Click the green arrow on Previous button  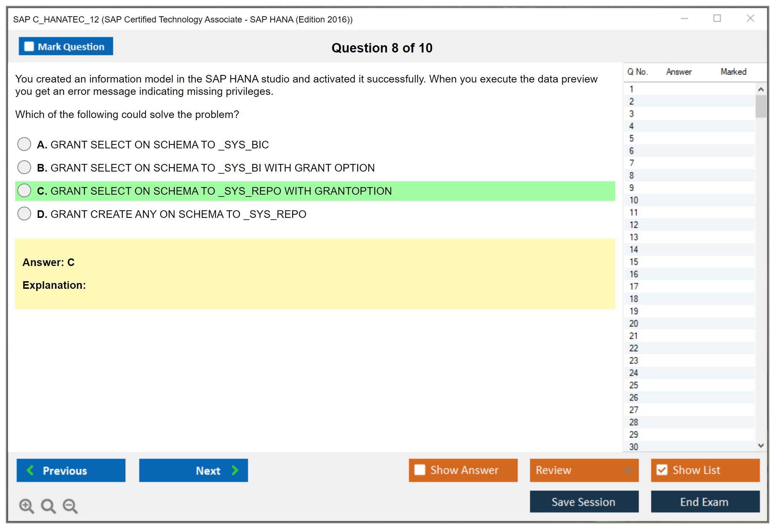pos(30,470)
